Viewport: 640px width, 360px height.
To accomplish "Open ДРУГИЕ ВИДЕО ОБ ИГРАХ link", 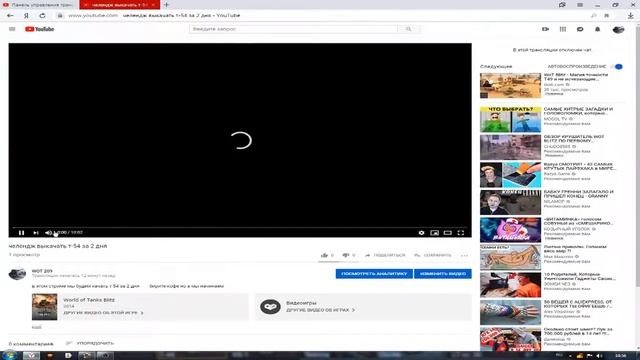I will point(320,310).
